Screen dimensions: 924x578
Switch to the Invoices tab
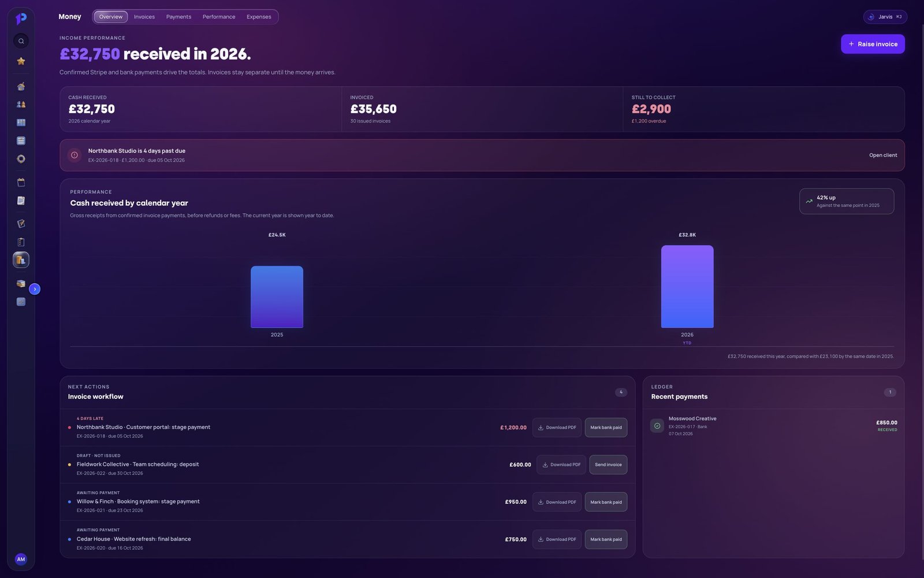144,17
